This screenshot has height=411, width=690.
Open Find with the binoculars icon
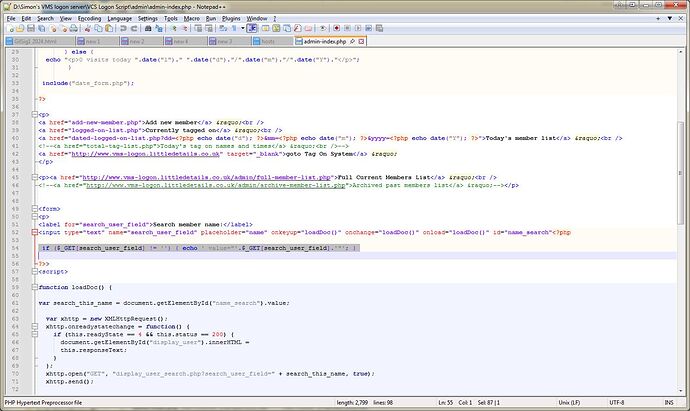coord(148,28)
